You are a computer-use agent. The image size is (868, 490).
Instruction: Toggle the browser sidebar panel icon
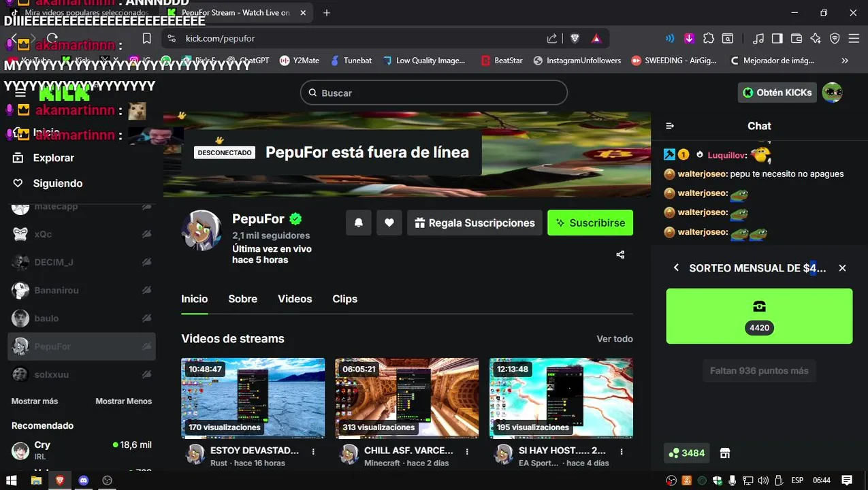pyautogui.click(x=777, y=39)
